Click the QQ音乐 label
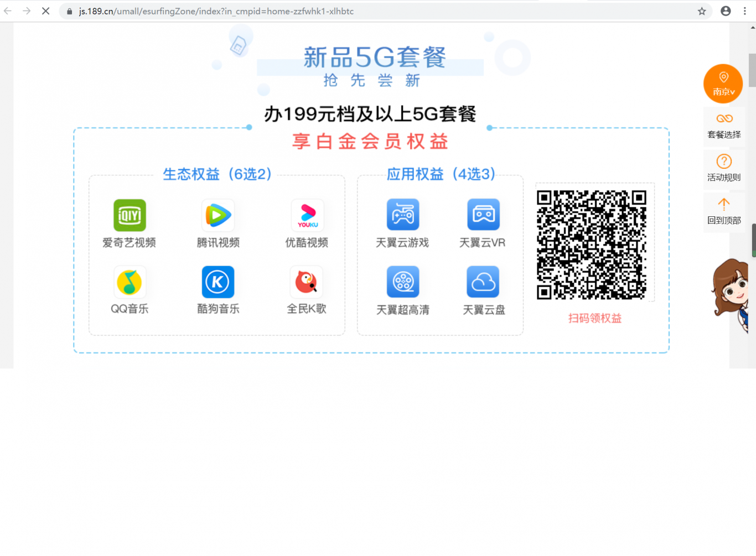 (x=130, y=309)
